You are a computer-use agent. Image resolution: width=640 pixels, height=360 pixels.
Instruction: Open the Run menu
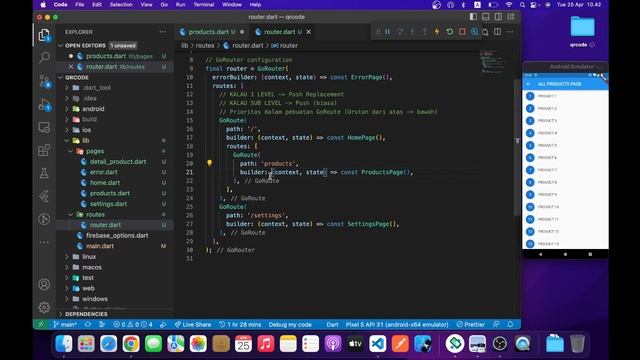point(180,4)
